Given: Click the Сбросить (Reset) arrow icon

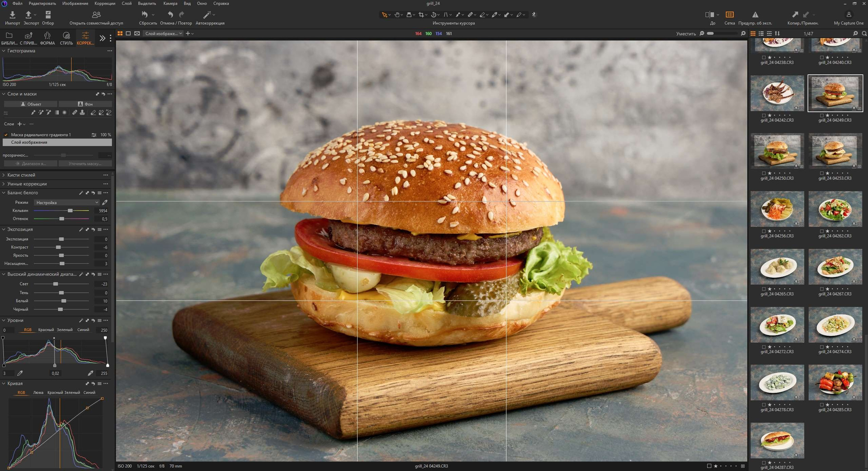Looking at the screenshot, I should pos(145,15).
